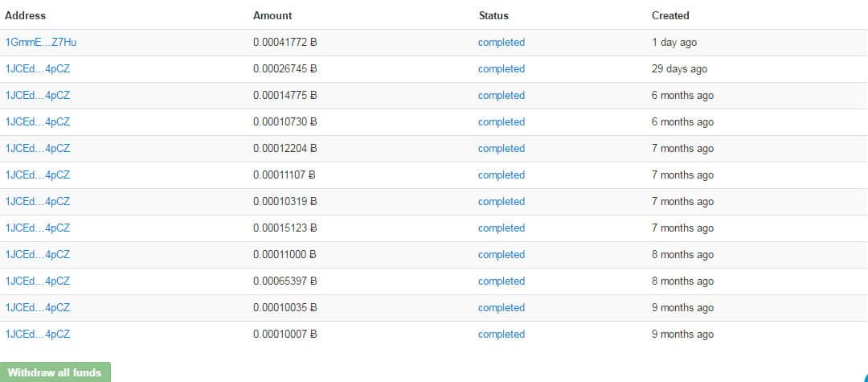868x382 pixels.
Task: Click the Created column header
Action: coord(670,15)
